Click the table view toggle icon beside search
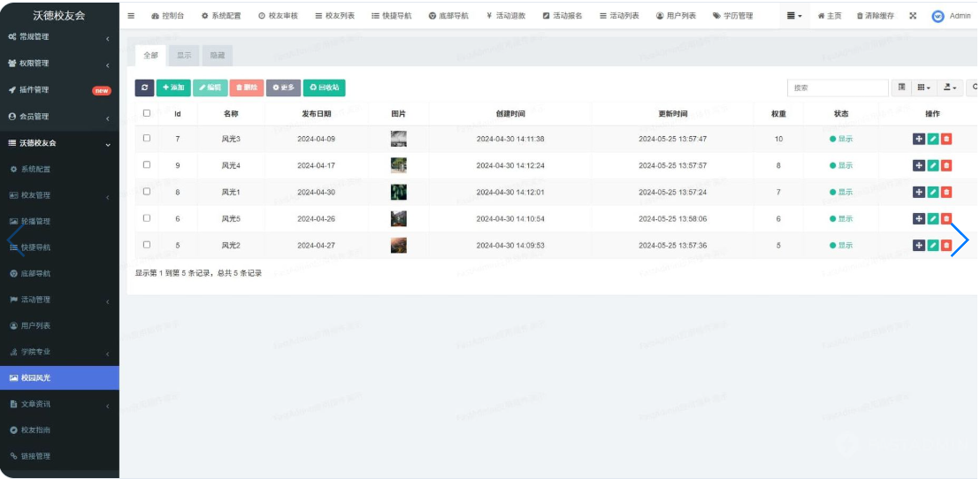The height and width of the screenshot is (479, 980). pos(902,87)
